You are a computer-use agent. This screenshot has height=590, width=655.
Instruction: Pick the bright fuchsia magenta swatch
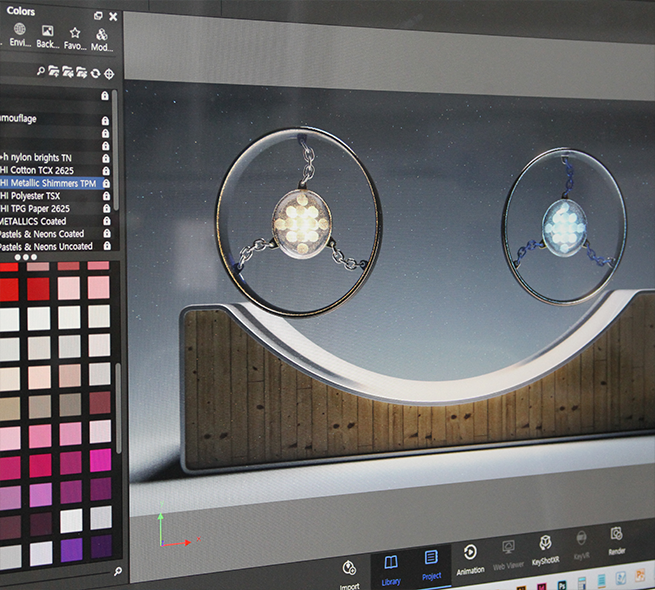pos(100,460)
